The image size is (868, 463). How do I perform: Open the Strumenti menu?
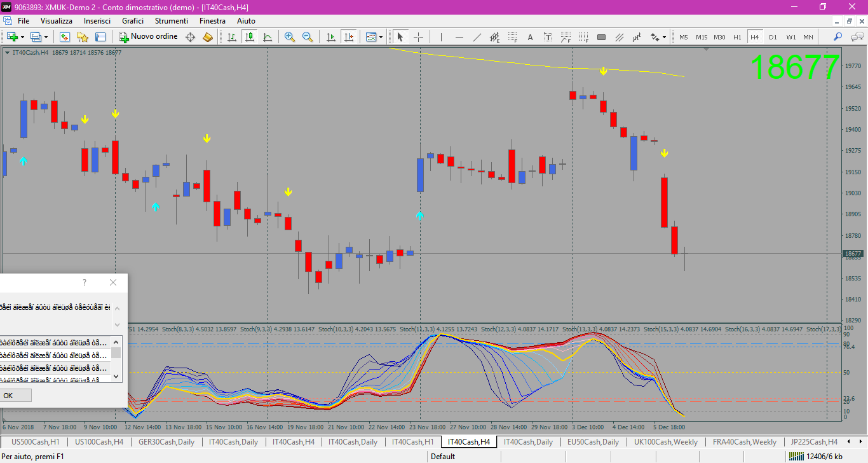pyautogui.click(x=172, y=21)
